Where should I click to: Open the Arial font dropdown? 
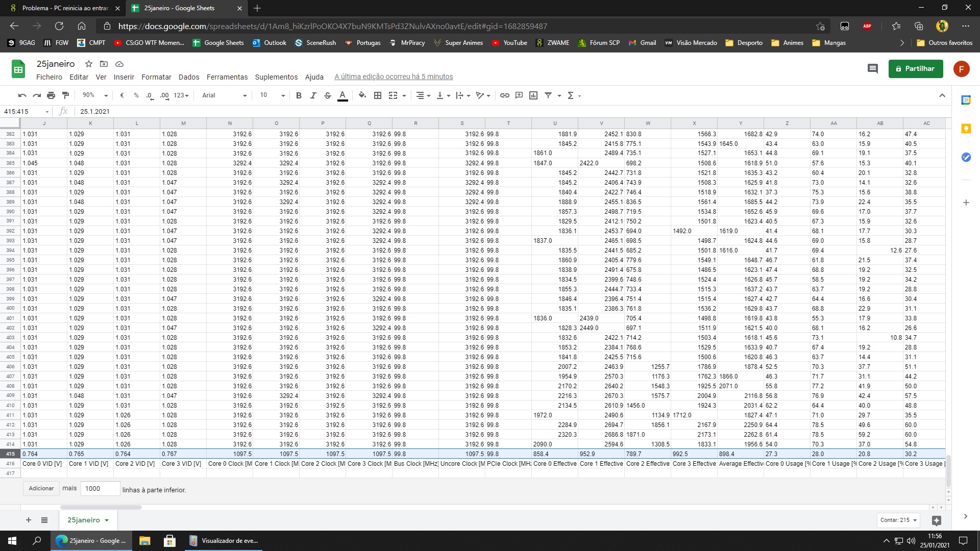pos(224,95)
